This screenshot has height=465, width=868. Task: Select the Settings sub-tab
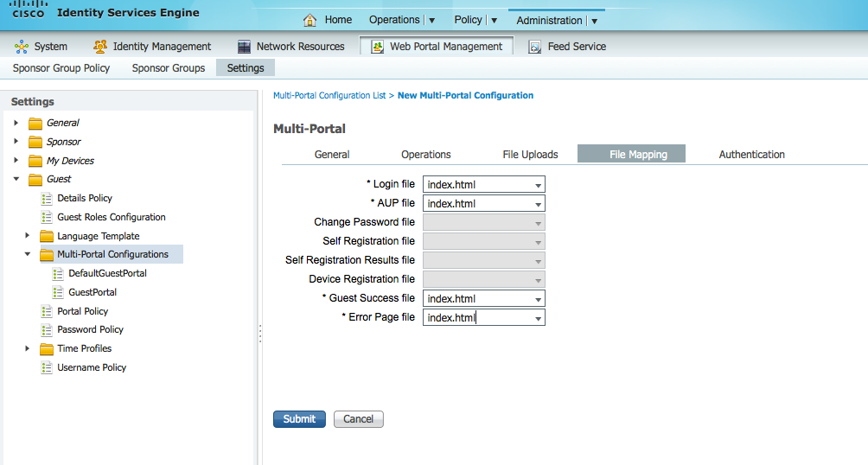click(x=246, y=68)
